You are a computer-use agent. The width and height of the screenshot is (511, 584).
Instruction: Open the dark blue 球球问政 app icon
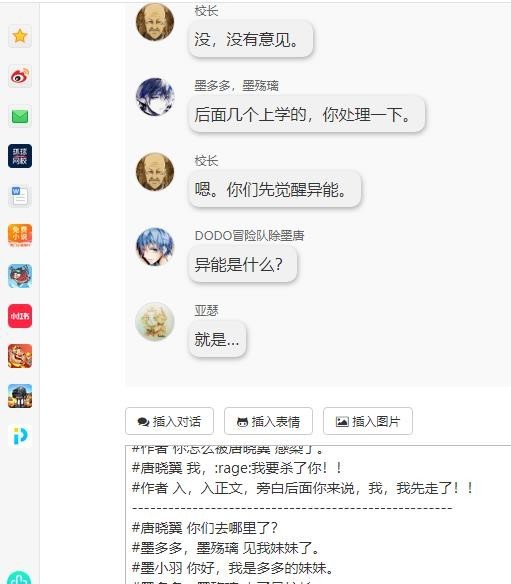20,156
